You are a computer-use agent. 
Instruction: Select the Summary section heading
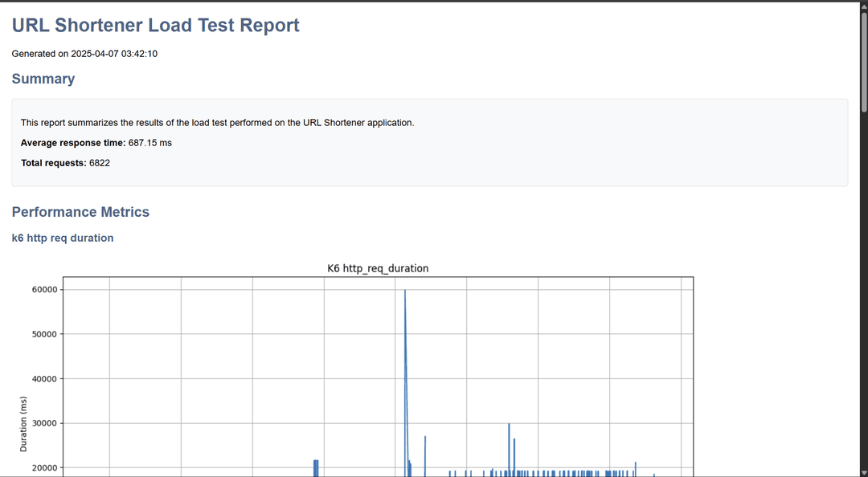43,79
